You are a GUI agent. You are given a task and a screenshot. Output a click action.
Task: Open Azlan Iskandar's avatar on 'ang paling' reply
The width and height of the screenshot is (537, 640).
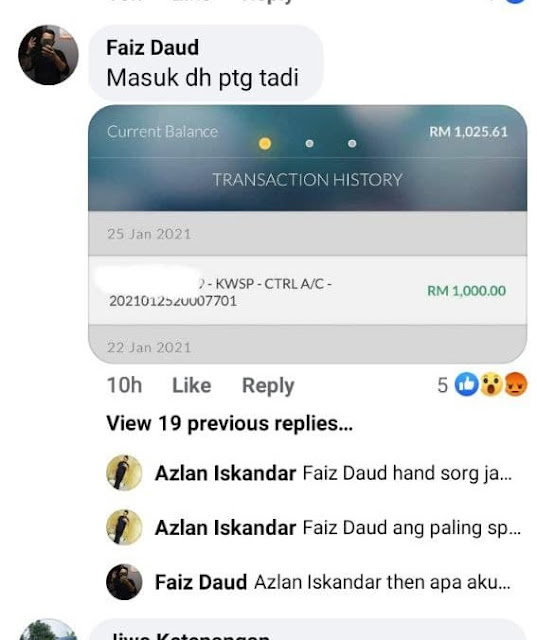[124, 527]
